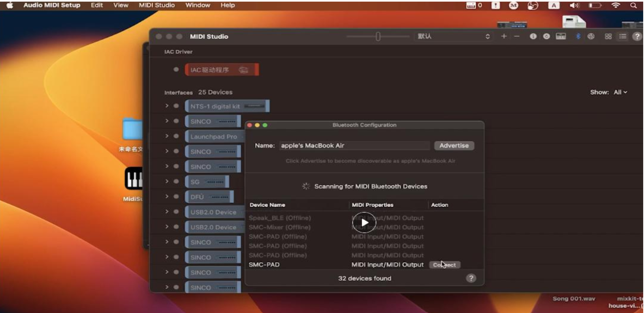The width and height of the screenshot is (644, 313).
Task: Open the device info icon in toolbar
Action: click(533, 36)
